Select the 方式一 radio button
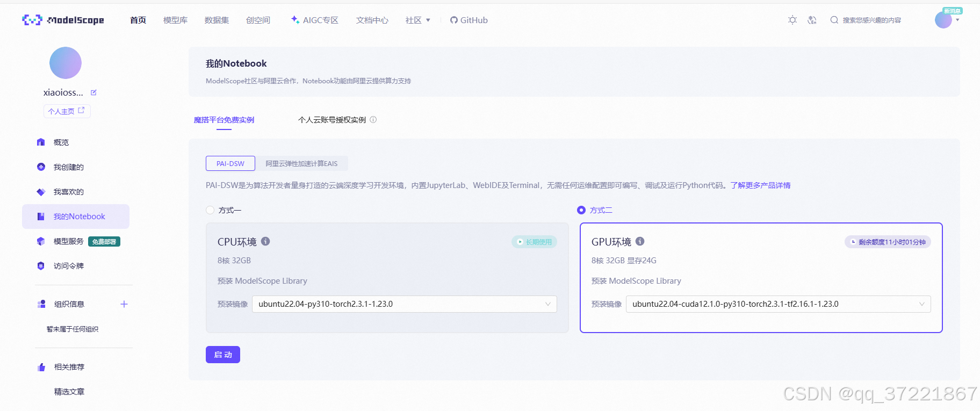 tap(210, 210)
